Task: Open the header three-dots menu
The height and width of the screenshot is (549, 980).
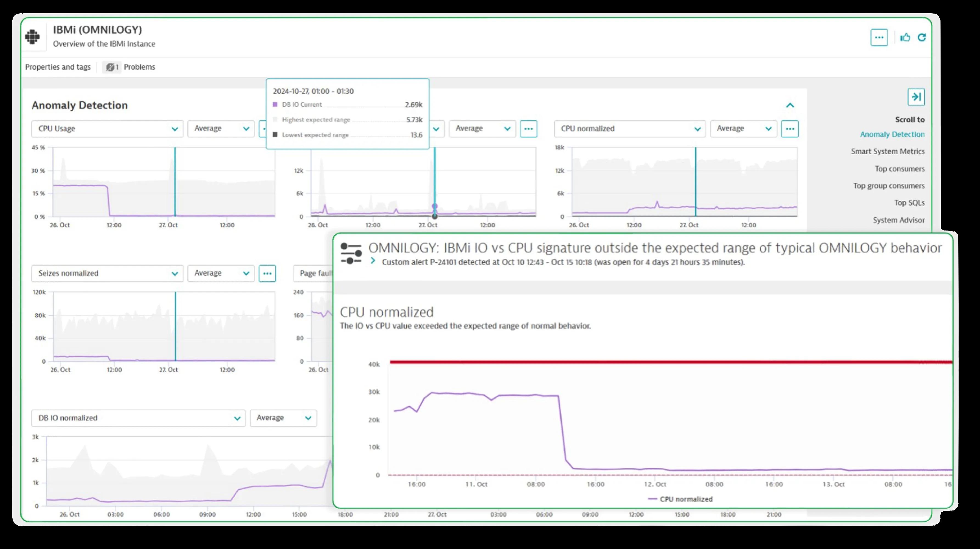Action: (x=879, y=37)
